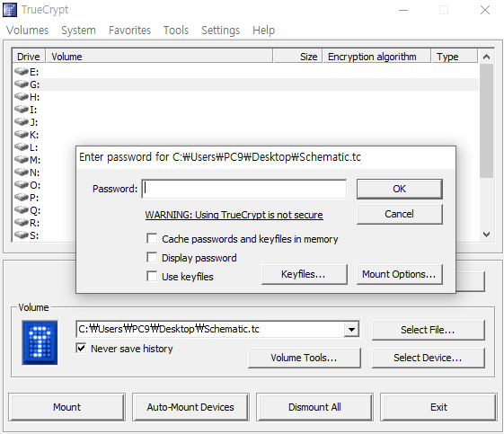Select the E: drive icon
504x434 pixels.
(22, 71)
